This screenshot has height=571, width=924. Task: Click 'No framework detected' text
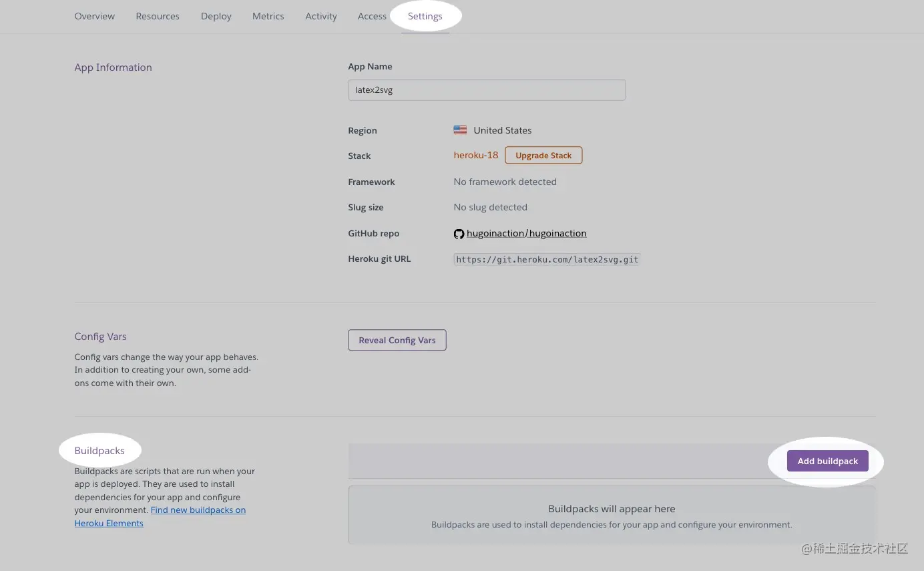tap(505, 182)
